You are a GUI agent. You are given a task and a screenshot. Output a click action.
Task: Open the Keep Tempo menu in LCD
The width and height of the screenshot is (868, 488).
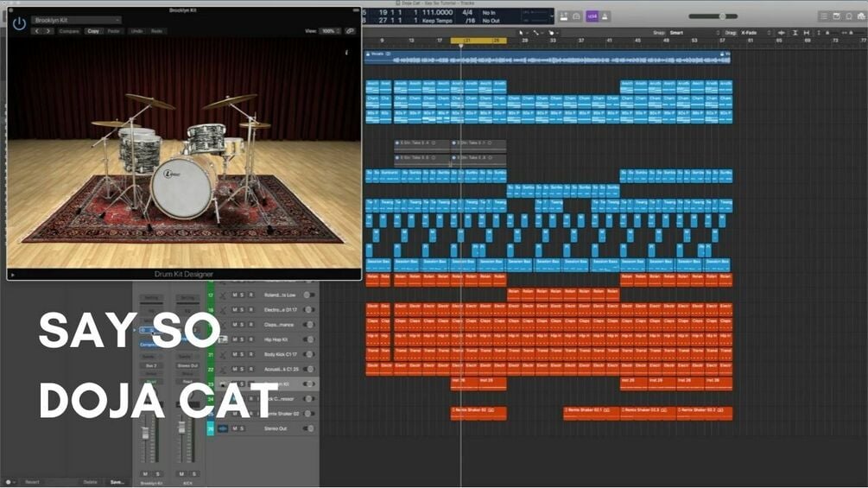437,21
